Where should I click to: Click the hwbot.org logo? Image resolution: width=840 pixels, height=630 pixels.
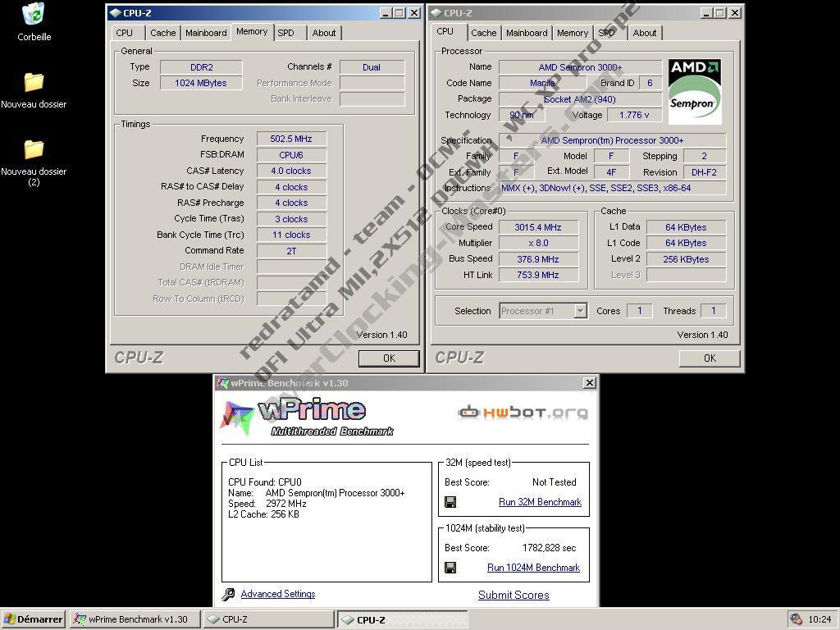tap(523, 412)
